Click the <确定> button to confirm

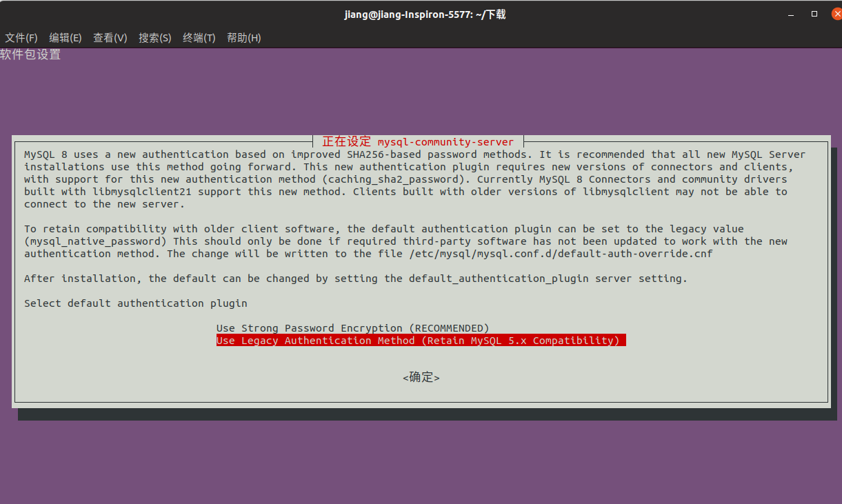point(421,377)
